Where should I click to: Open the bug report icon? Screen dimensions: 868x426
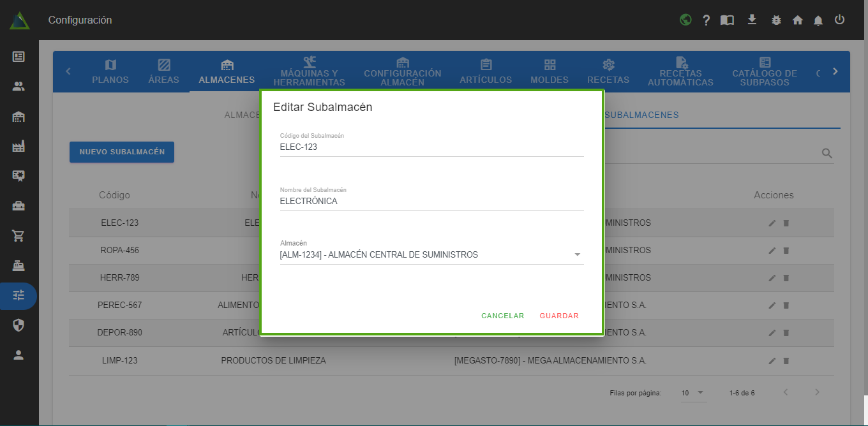coord(776,20)
